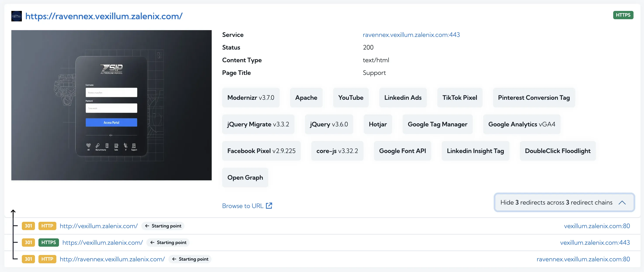Image resolution: width=644 pixels, height=272 pixels.
Task: Click the Starting point badge for https://vexillum.zalenix.com/
Action: pos(168,243)
